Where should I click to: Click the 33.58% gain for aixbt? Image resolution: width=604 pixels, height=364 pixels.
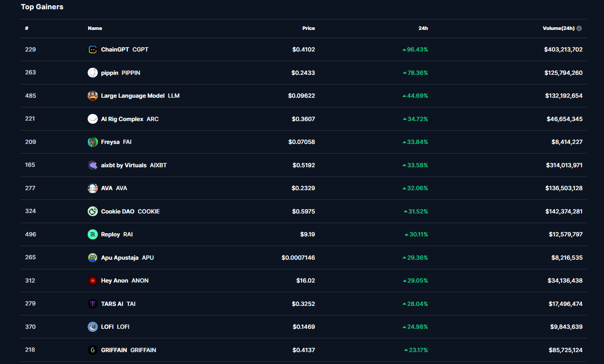pos(415,165)
